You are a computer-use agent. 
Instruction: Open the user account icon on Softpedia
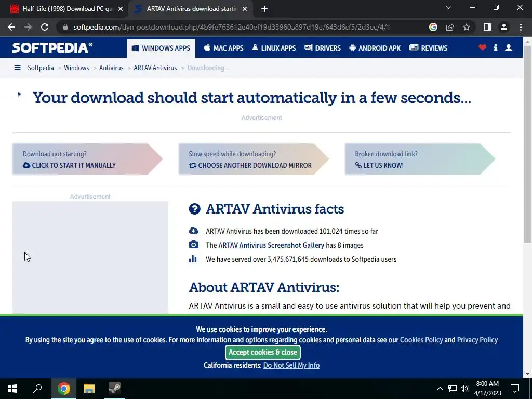[x=509, y=47]
